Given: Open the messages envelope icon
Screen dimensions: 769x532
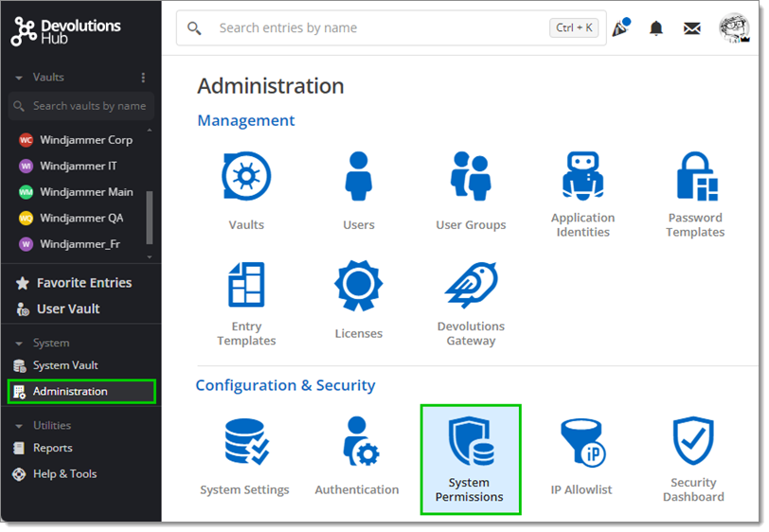Looking at the screenshot, I should (692, 28).
